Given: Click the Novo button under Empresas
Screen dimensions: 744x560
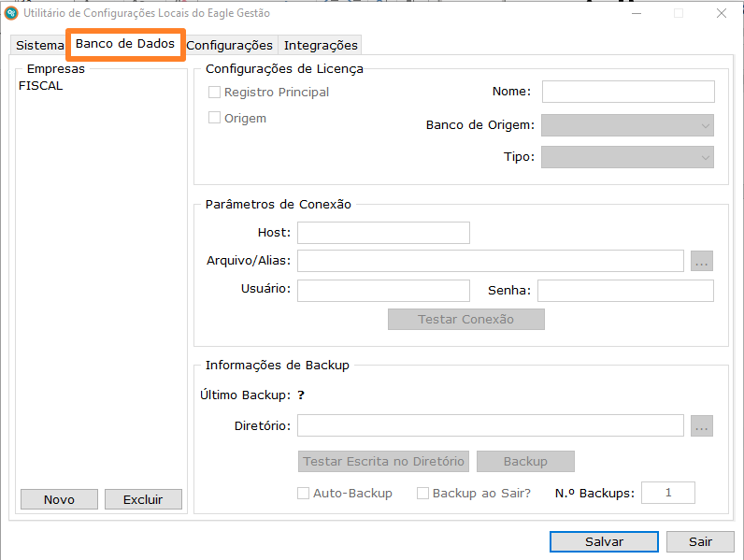Looking at the screenshot, I should (59, 499).
